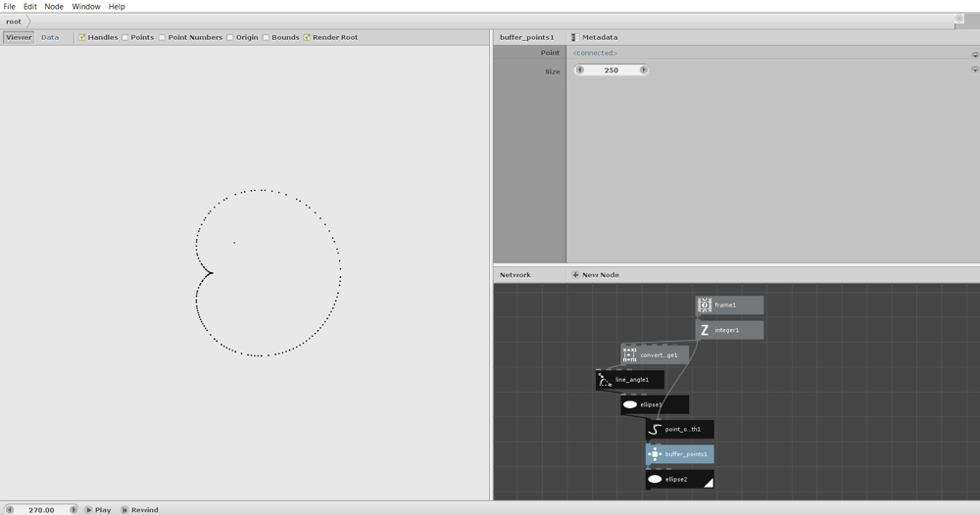This screenshot has width=980, height=515.
Task: Open the Help menu
Action: coord(117,6)
